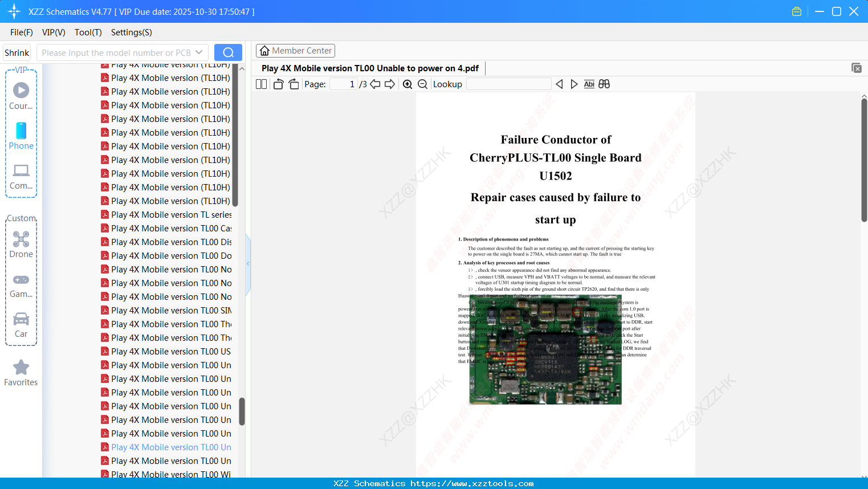Open the Courses video section in sidebar
The height and width of the screenshot is (489, 868).
(21, 96)
